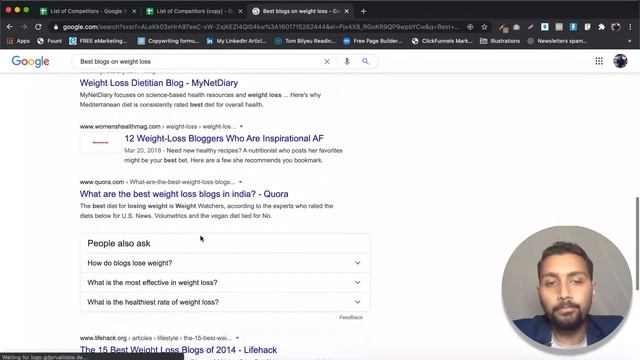Screen dimensions: 640x360
Task: Open 12 Weight-Loss Bloggers Inspirational AF result
Action: pyautogui.click(x=224, y=138)
